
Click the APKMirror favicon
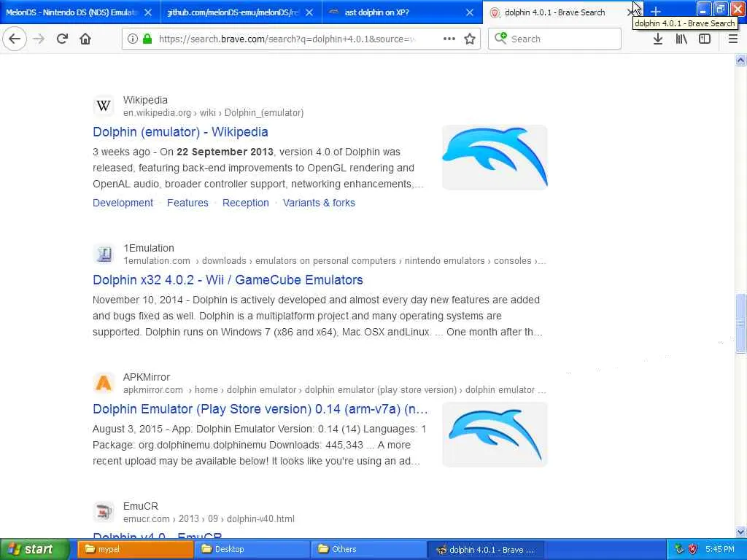[104, 383]
